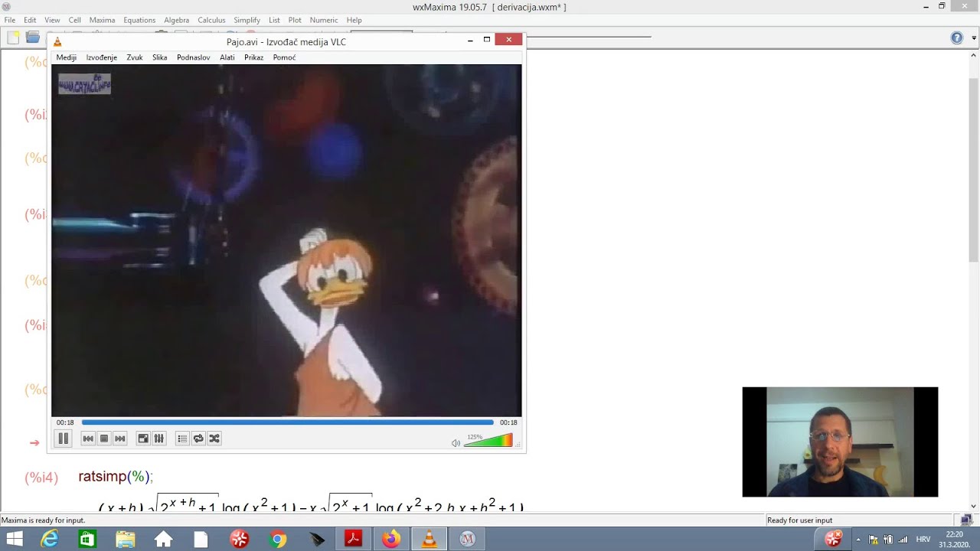The image size is (980, 551).
Task: Jump to previous media in VLC
Action: pos(88,439)
